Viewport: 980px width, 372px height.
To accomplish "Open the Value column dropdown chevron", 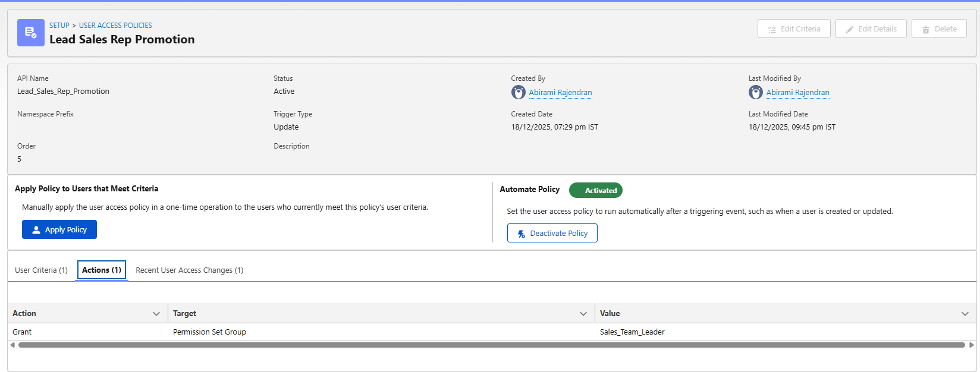I will (x=965, y=314).
